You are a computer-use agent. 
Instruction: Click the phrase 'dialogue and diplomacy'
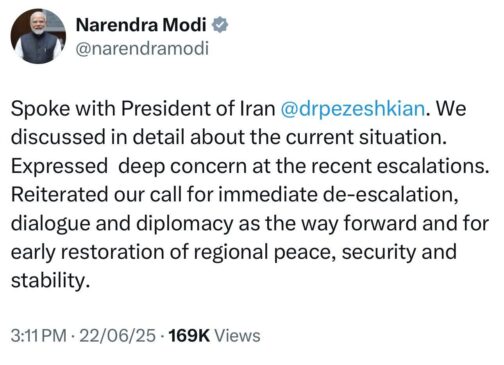coord(122,224)
